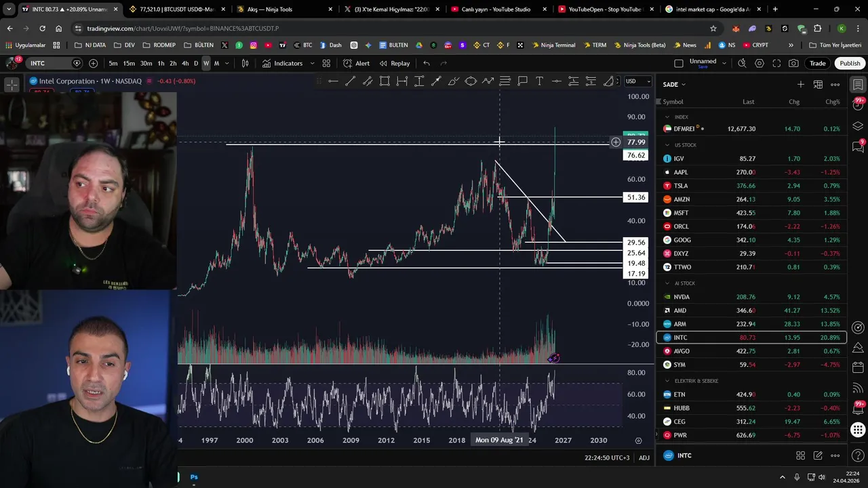Collapse the US STOCK watchlist section
Image resolution: width=868 pixels, height=488 pixels.
point(667,145)
